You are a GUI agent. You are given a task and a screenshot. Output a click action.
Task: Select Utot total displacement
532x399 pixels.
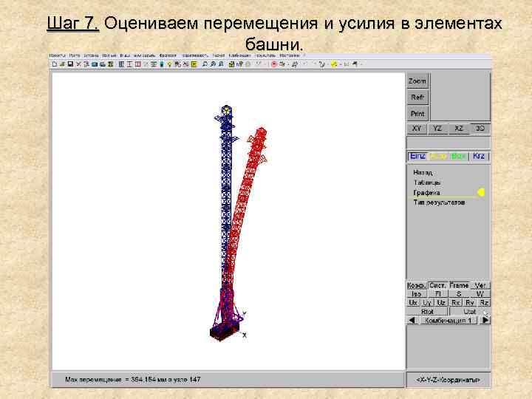coord(470,312)
